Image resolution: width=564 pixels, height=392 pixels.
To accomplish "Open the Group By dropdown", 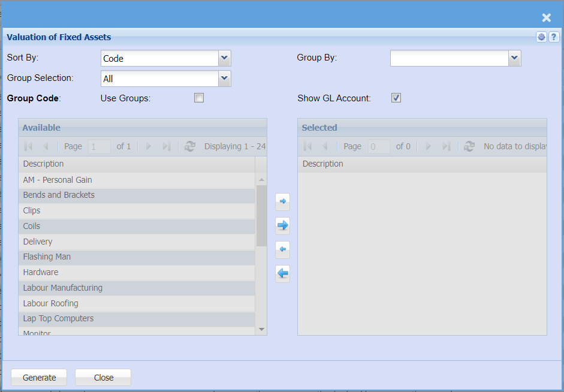I will coord(514,58).
